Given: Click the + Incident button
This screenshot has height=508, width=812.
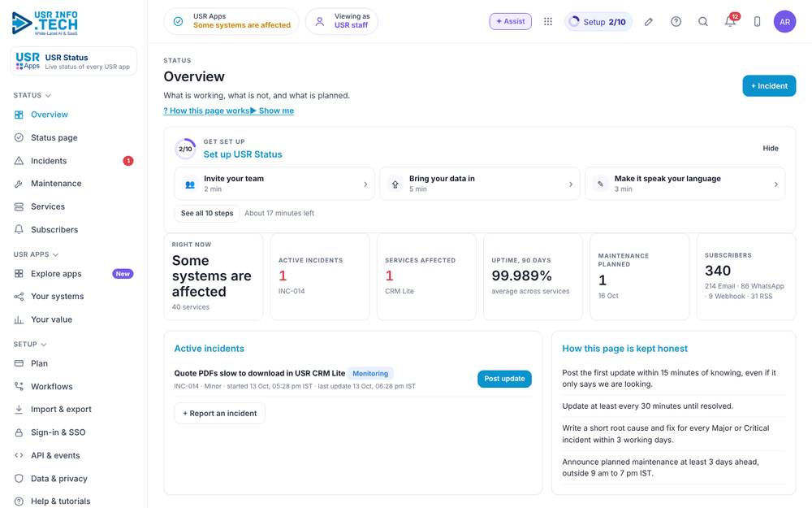Looking at the screenshot, I should [x=769, y=86].
